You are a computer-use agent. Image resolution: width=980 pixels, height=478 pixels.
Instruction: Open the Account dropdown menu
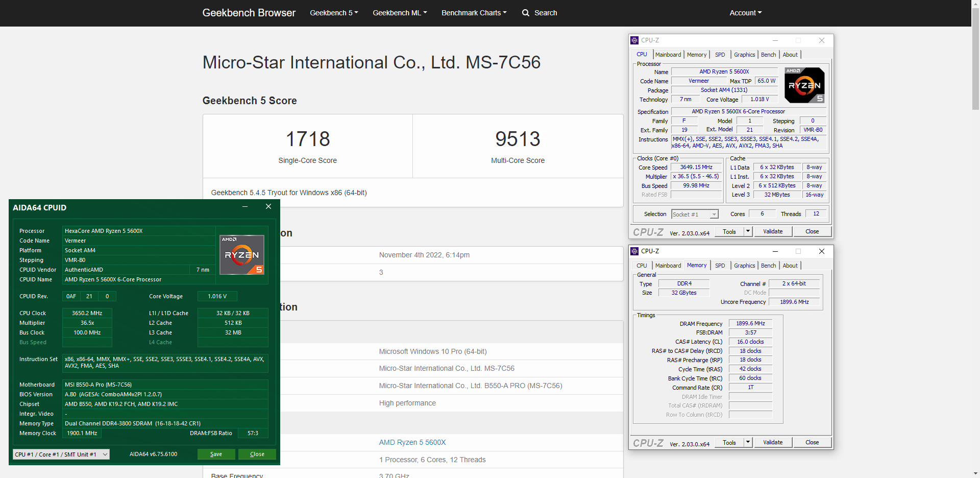point(745,13)
